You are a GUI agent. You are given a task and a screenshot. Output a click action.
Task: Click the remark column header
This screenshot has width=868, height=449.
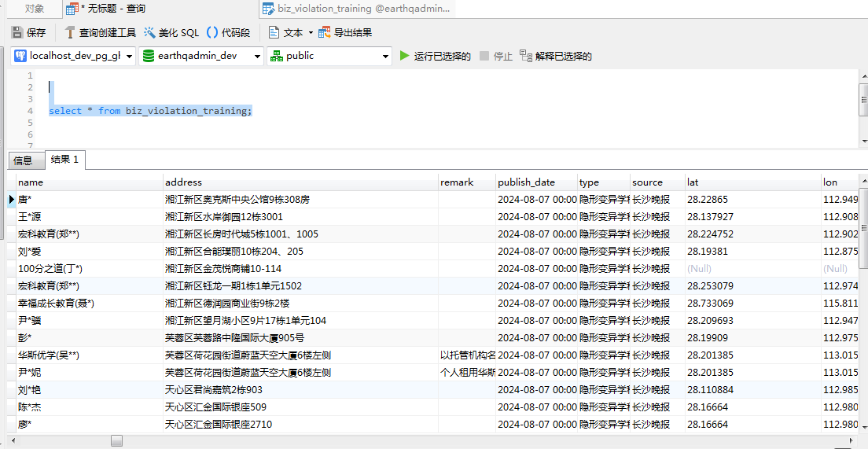(x=467, y=182)
